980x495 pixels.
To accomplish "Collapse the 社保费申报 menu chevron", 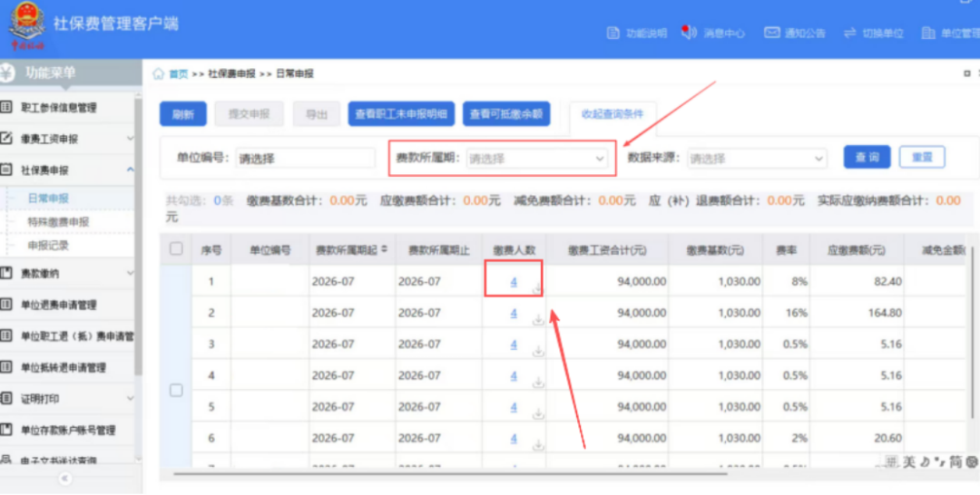I will pyautogui.click(x=130, y=170).
